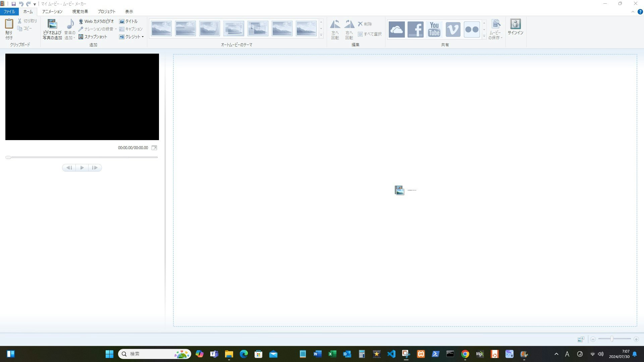Open the File menu tab
The image size is (644, 362).
tap(9, 11)
